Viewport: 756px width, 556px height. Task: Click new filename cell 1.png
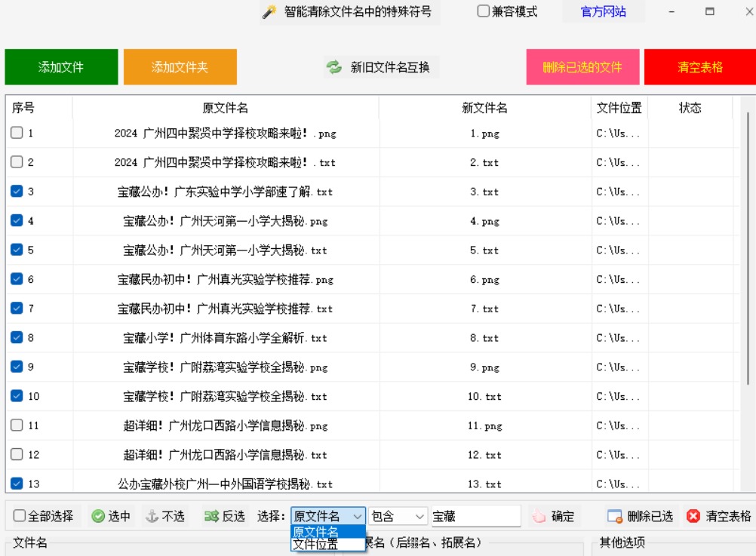click(484, 133)
